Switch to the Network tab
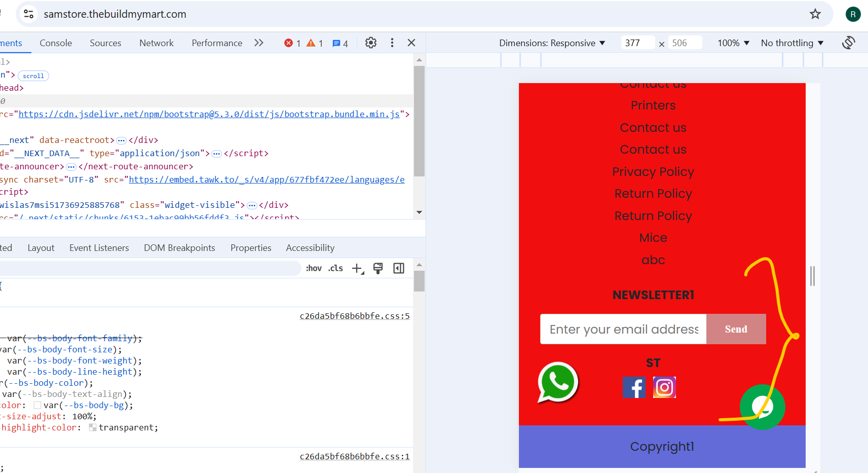Screen dimensions: 868x473 click(157, 43)
